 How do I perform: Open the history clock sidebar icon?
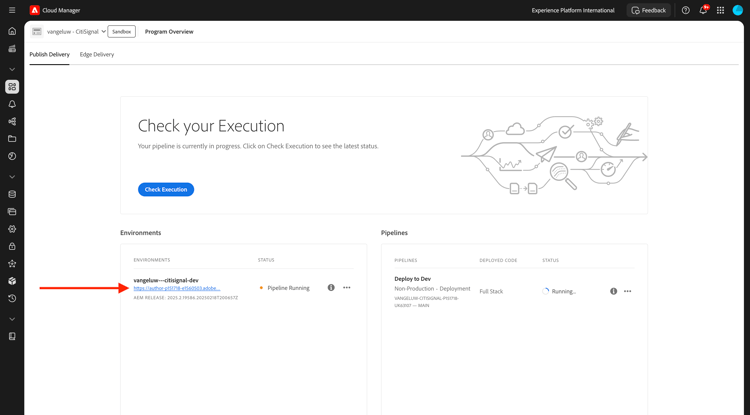pyautogui.click(x=12, y=298)
